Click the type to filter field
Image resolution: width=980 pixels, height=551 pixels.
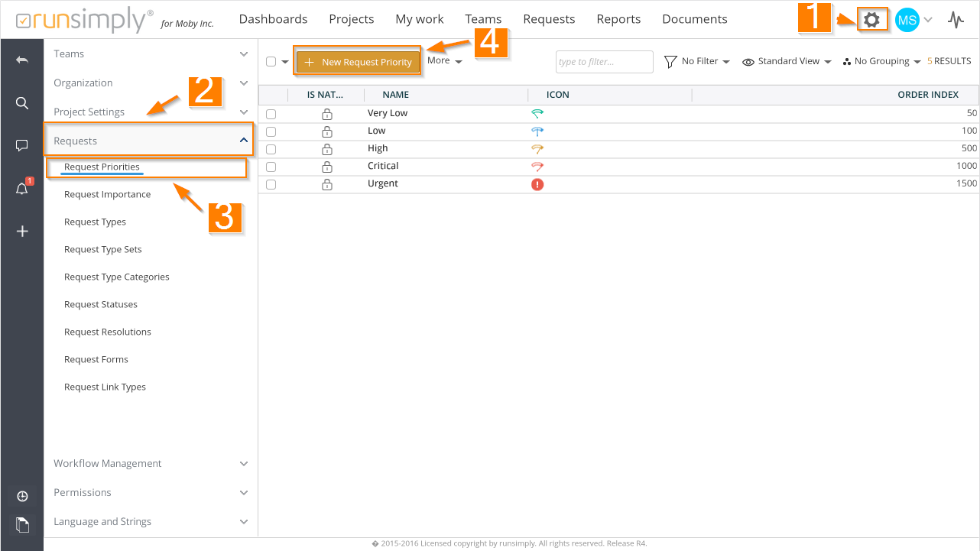(x=604, y=62)
